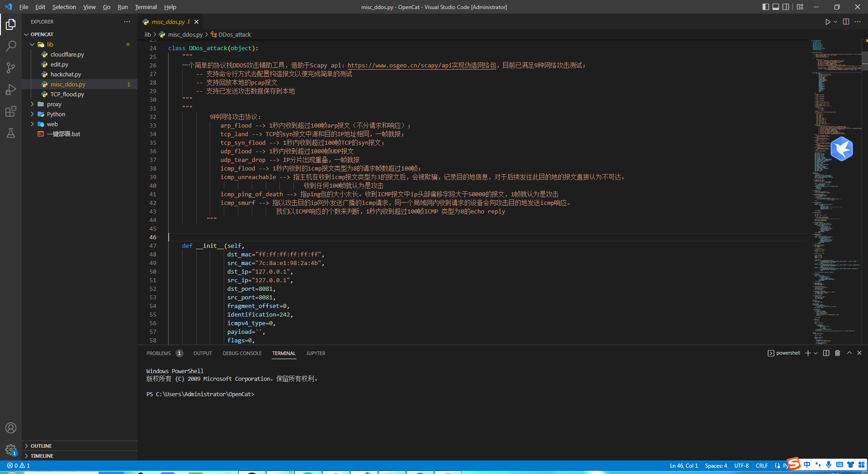Screen dimensions: 868x474
Task: Click the Sogou input method icon
Action: click(x=794, y=464)
